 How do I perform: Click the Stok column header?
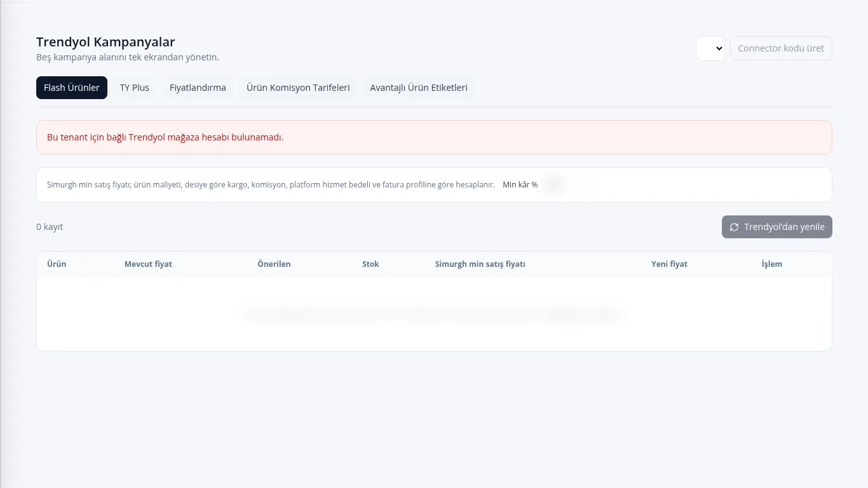pyautogui.click(x=370, y=264)
